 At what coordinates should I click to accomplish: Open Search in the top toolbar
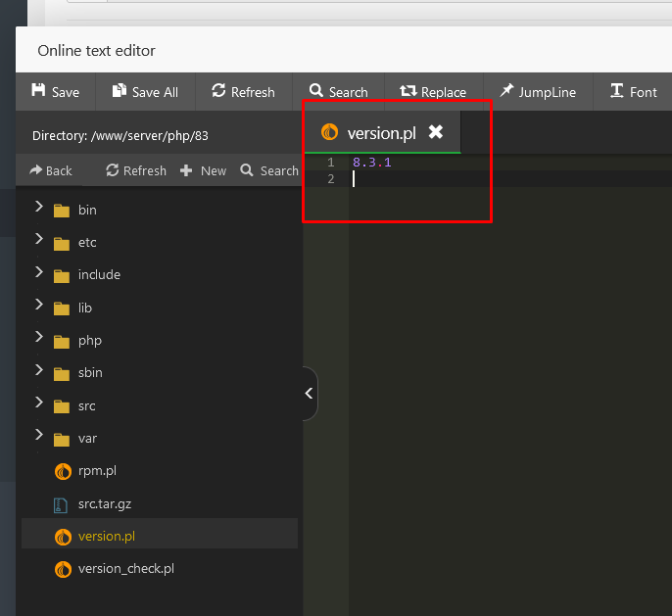pyautogui.click(x=338, y=92)
